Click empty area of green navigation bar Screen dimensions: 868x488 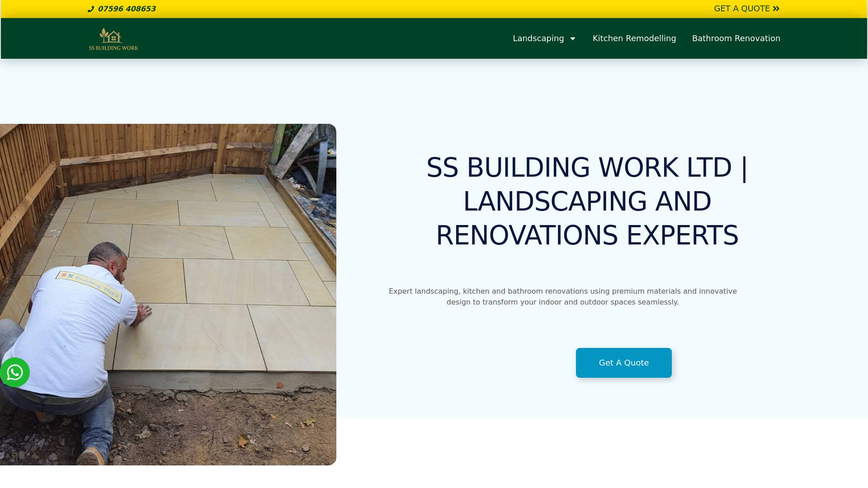click(x=316, y=38)
